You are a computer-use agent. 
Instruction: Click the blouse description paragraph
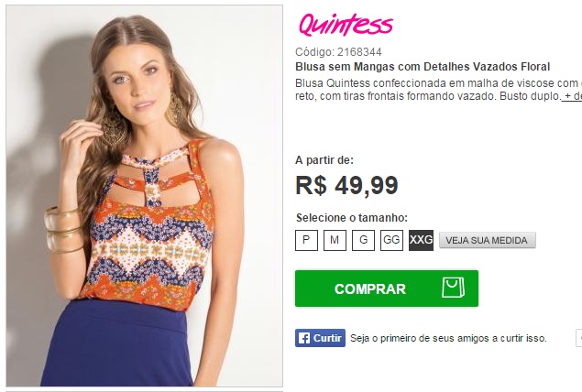[x=438, y=90]
